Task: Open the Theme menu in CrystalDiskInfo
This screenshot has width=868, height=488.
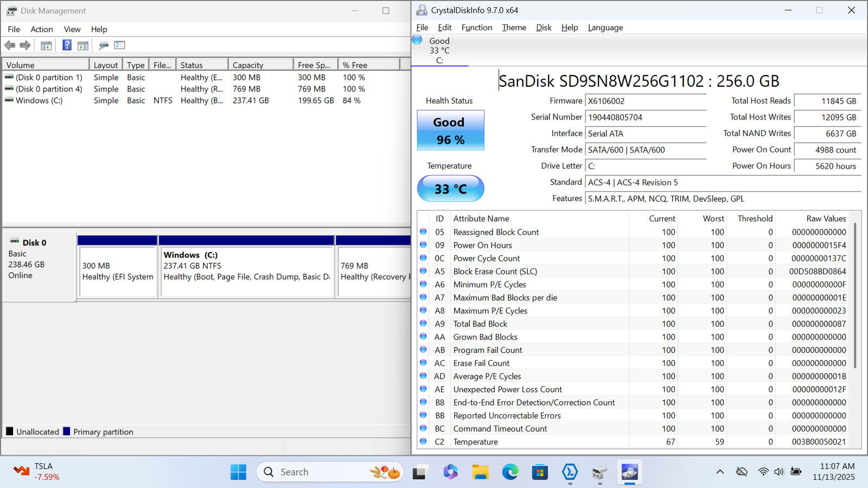Action: click(x=514, y=28)
